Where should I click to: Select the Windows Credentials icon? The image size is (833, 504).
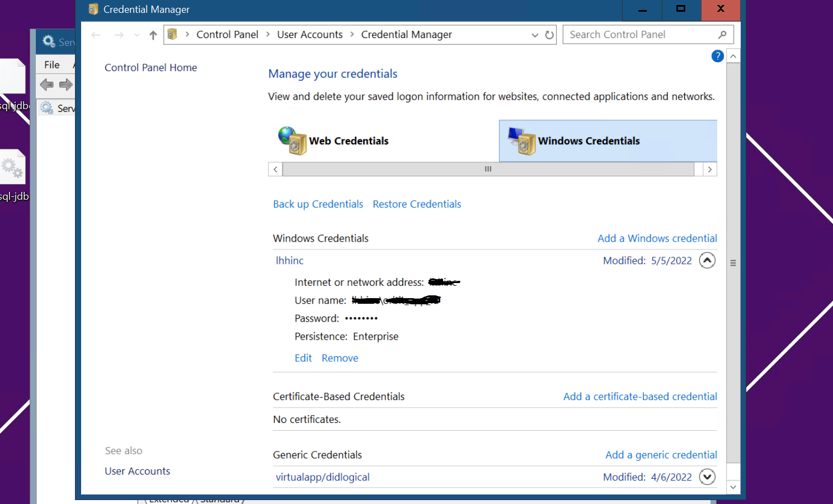coord(521,141)
